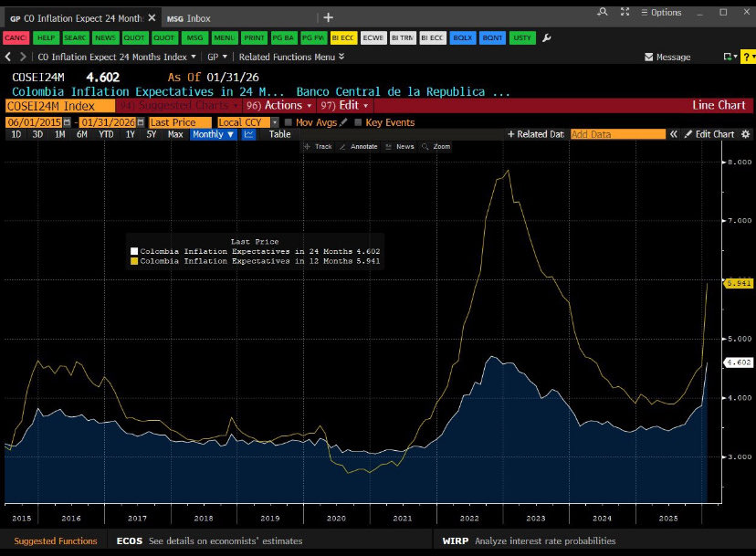The image size is (756, 556).
Task: Open the start date calendar picker
Action: (x=67, y=122)
